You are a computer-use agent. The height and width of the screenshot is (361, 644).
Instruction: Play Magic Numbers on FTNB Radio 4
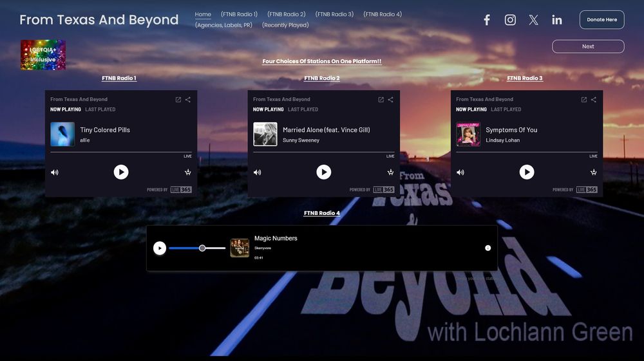[x=160, y=248]
